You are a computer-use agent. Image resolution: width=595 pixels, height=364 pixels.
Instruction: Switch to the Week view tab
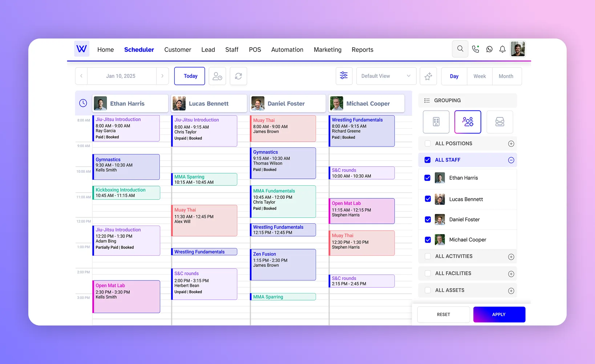[479, 76]
